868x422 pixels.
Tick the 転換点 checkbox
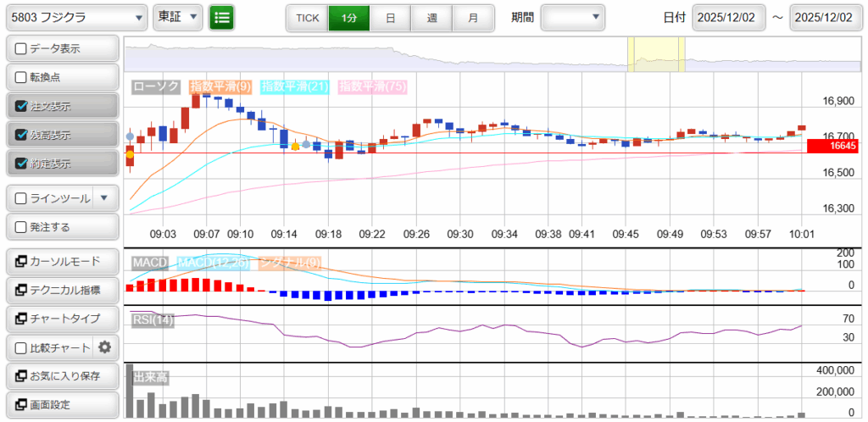(22, 77)
